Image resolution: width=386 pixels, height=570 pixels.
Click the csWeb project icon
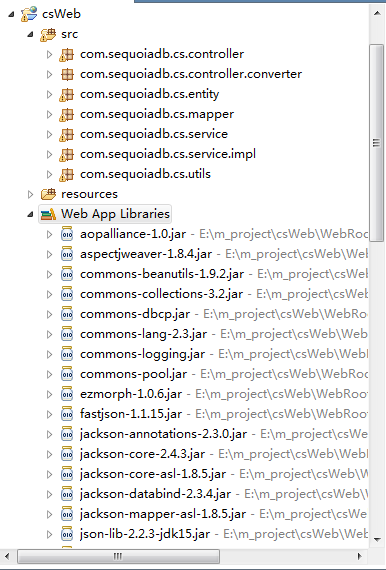pos(29,14)
